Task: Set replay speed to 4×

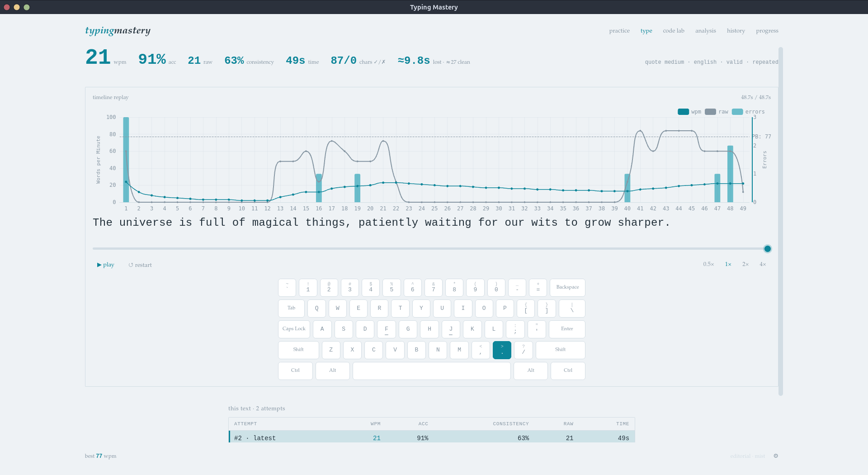Action: (x=763, y=264)
